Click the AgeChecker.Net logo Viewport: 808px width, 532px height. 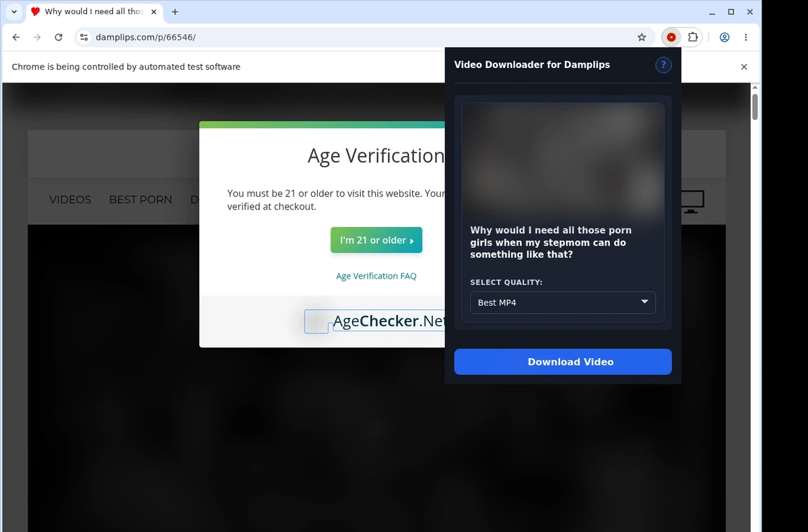click(376, 321)
